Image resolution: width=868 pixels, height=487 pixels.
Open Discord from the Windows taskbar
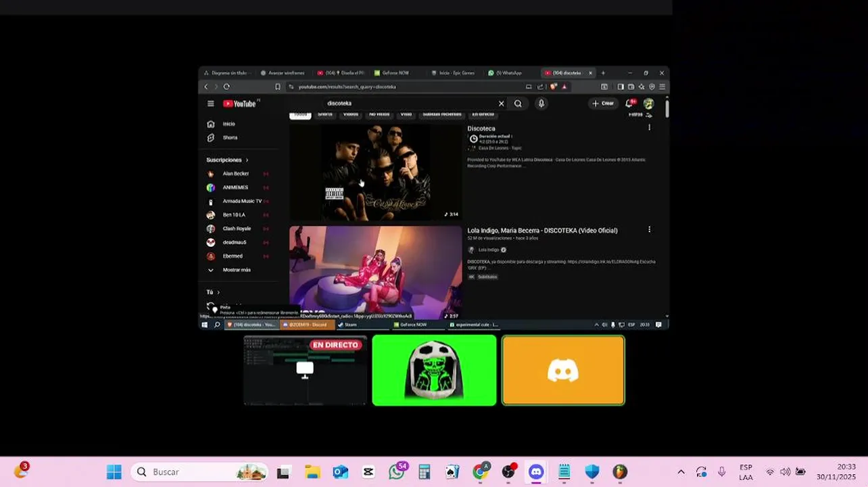pyautogui.click(x=536, y=471)
